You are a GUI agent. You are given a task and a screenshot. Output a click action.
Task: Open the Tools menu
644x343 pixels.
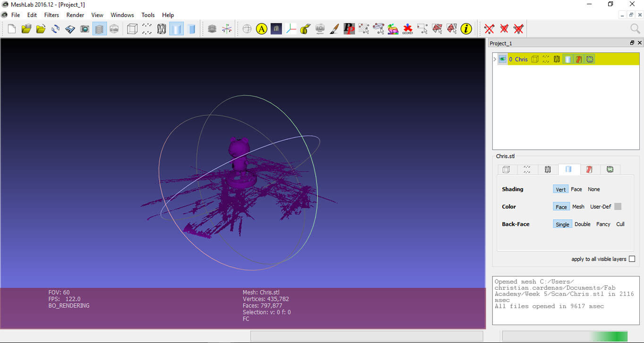[148, 15]
